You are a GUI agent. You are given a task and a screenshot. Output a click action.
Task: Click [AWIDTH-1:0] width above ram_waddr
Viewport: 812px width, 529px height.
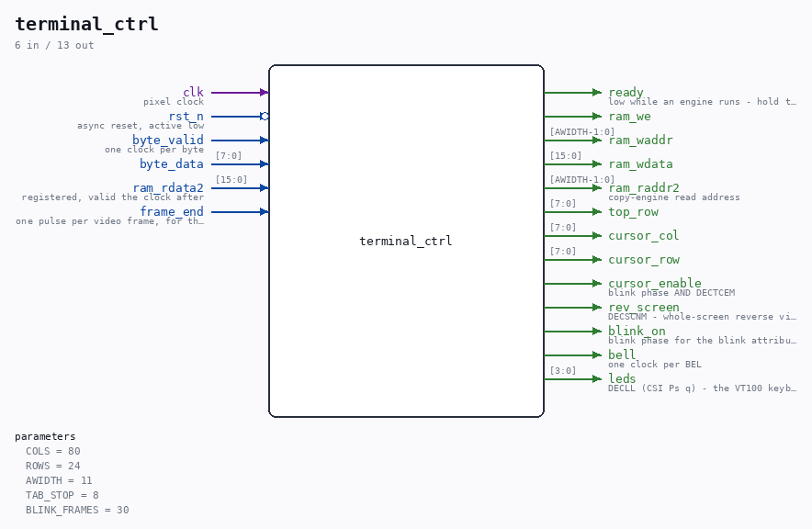pos(582,132)
